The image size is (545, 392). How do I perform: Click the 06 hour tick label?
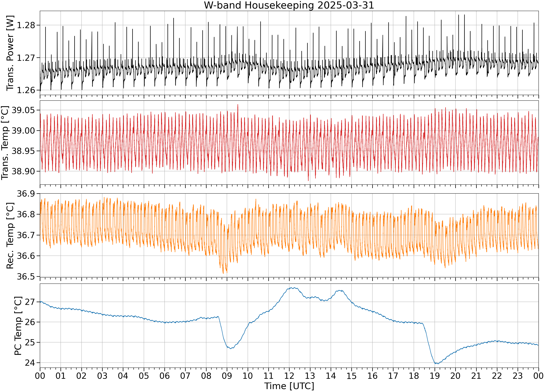tap(165, 376)
